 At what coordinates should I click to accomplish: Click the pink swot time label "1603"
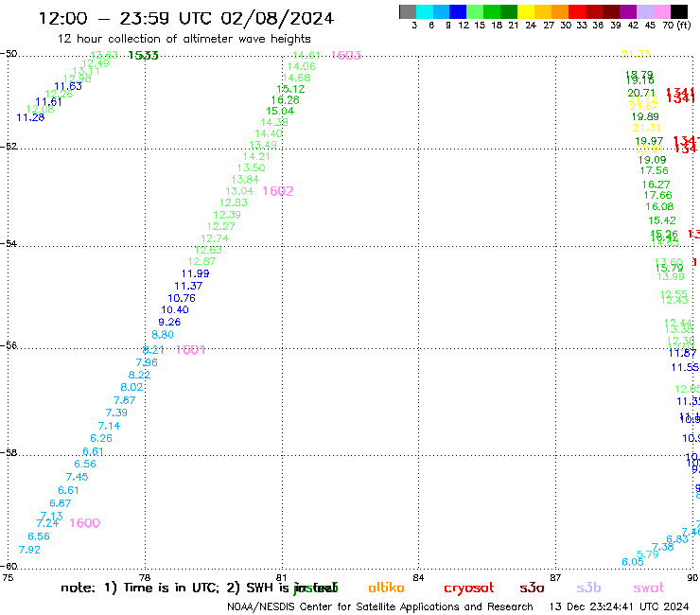(346, 56)
